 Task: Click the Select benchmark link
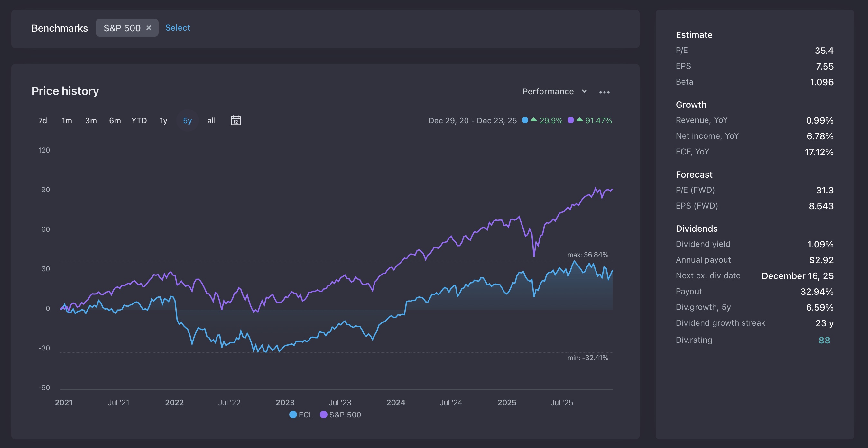(x=178, y=28)
